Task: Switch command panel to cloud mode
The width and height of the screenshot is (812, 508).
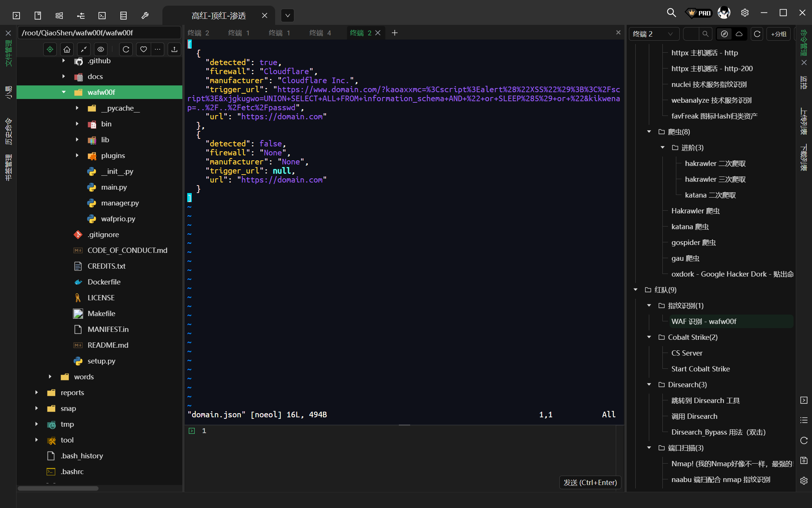Action: 739,34
